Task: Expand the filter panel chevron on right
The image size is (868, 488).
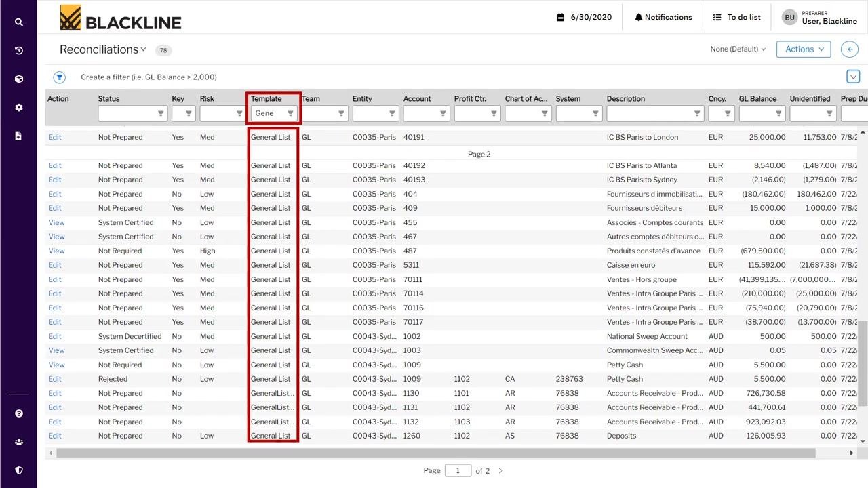Action: (x=853, y=77)
